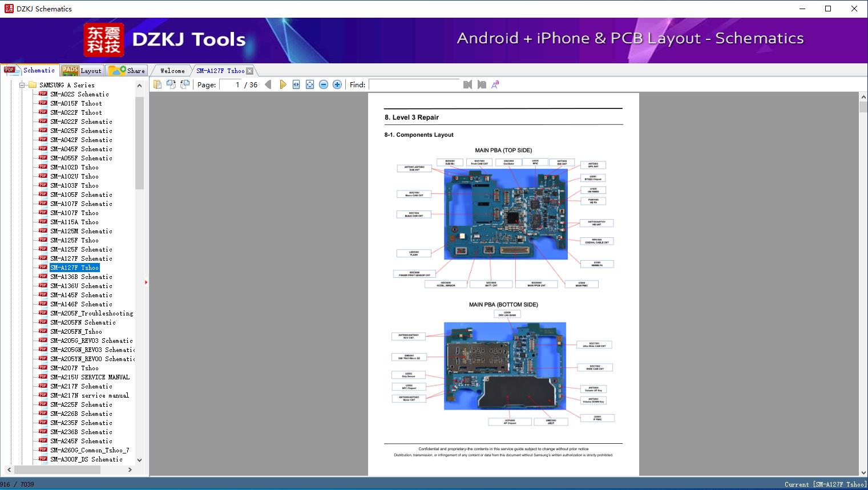The image size is (868, 490).
Task: Select SM-A145F Schematic tree entry
Action: coord(81,295)
